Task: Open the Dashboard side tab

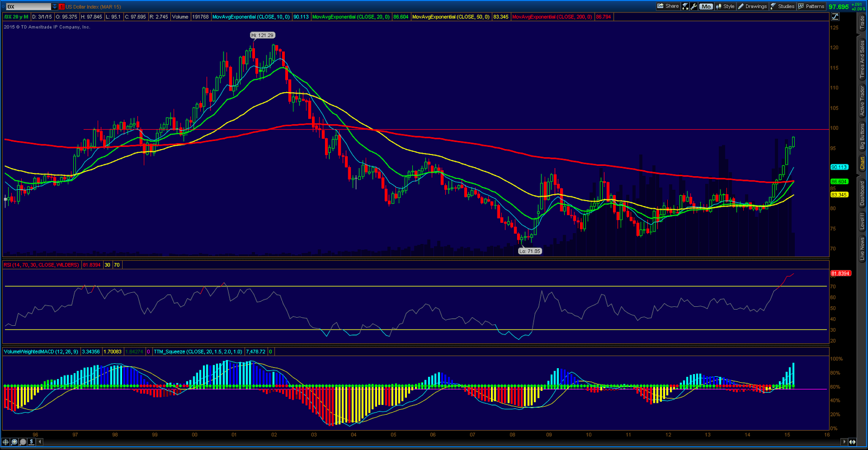Action: click(862, 194)
